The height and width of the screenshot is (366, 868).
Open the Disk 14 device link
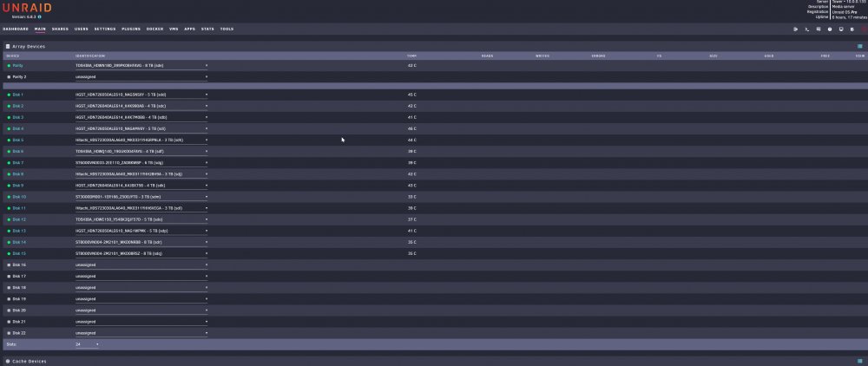[19, 242]
